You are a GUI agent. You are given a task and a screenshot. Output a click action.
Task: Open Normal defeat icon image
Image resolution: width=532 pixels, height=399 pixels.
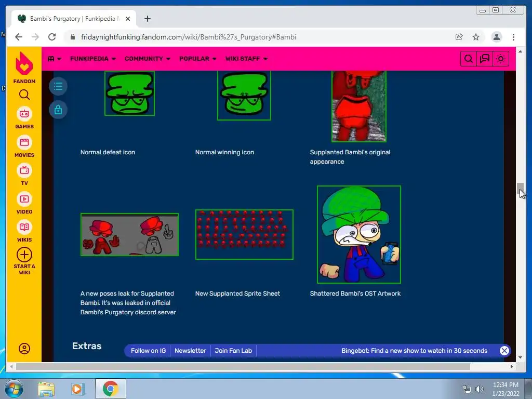coord(129,93)
